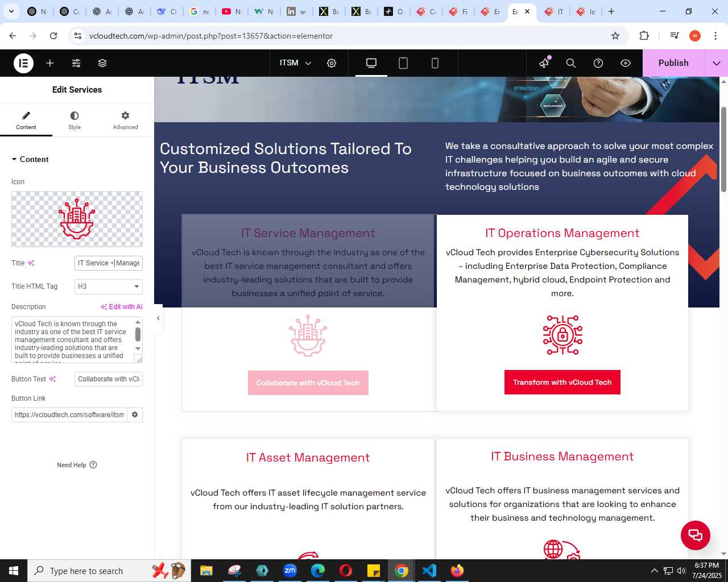Image resolution: width=728 pixels, height=582 pixels.
Task: Select IT Service Management heading
Action: 308,233
